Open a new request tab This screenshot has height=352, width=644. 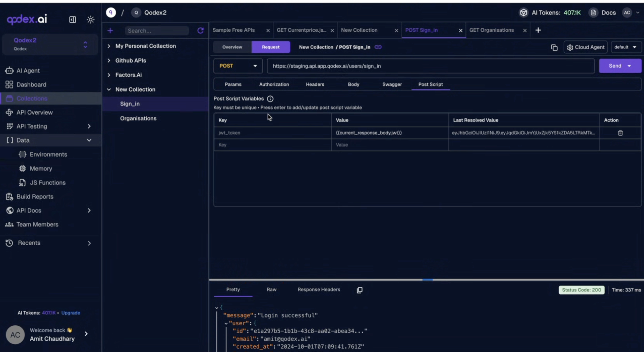click(538, 30)
